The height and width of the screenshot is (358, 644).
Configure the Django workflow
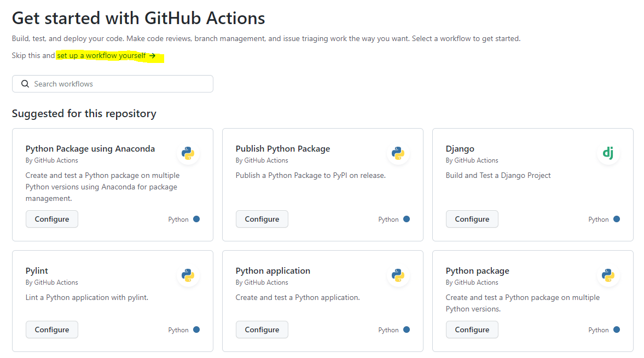472,219
